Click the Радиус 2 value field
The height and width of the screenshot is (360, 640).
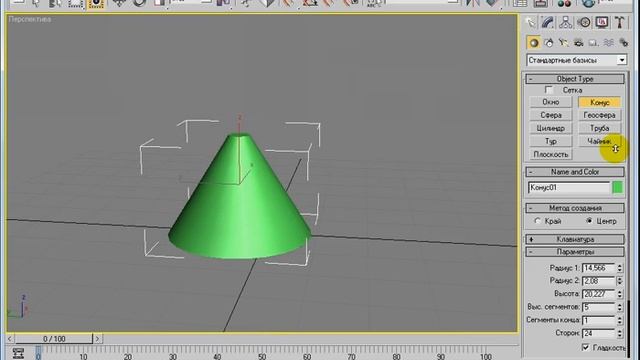[x=598, y=281]
